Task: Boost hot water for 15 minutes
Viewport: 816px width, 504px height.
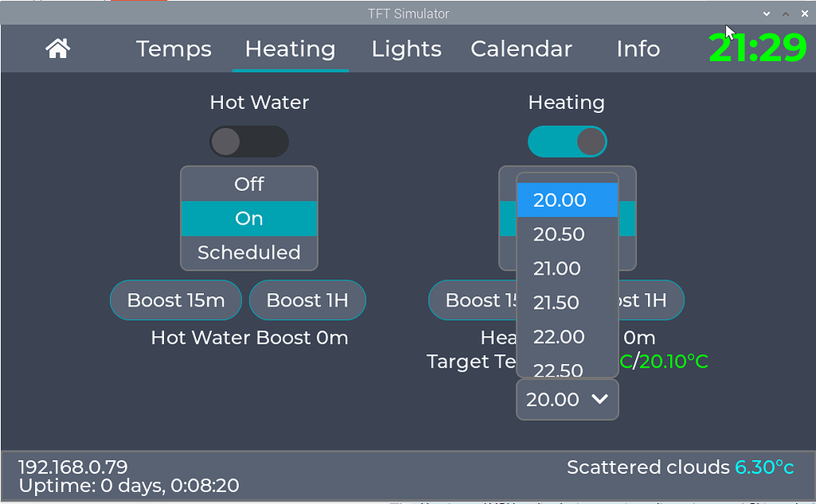Action: coord(176,300)
